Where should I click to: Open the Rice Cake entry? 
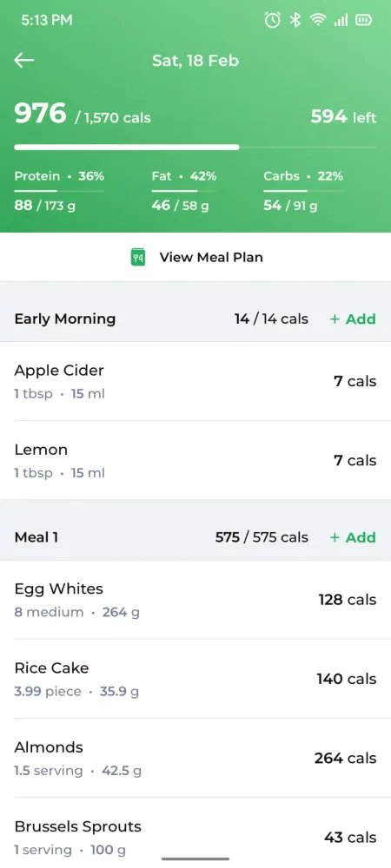tap(195, 679)
